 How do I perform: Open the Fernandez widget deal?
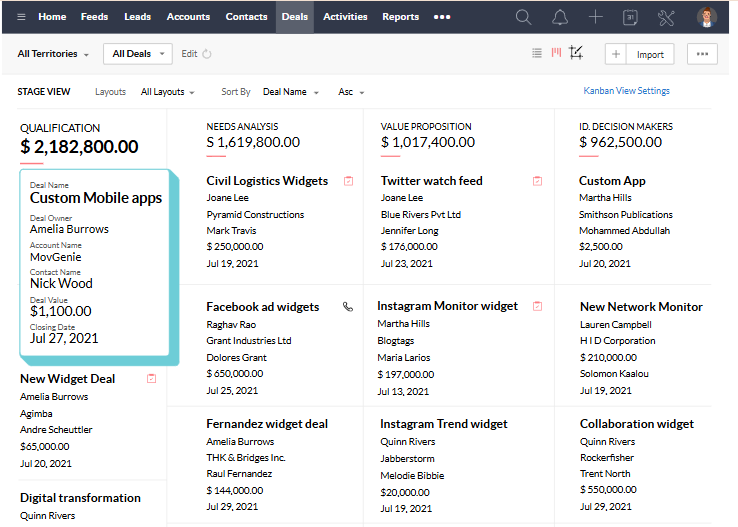click(267, 424)
